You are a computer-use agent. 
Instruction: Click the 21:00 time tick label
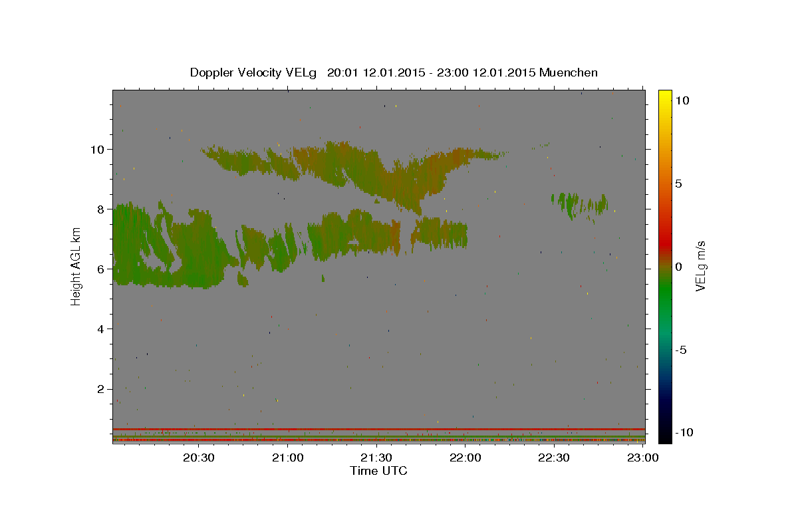point(287,458)
